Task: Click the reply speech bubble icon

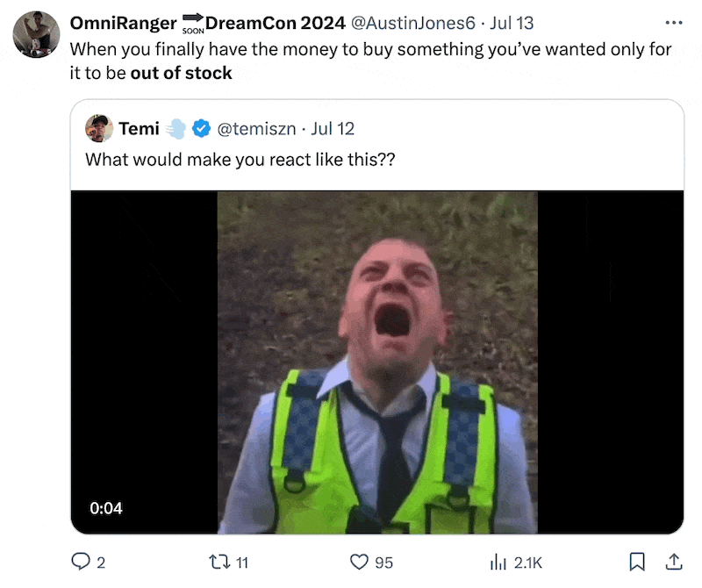Action: click(x=81, y=561)
